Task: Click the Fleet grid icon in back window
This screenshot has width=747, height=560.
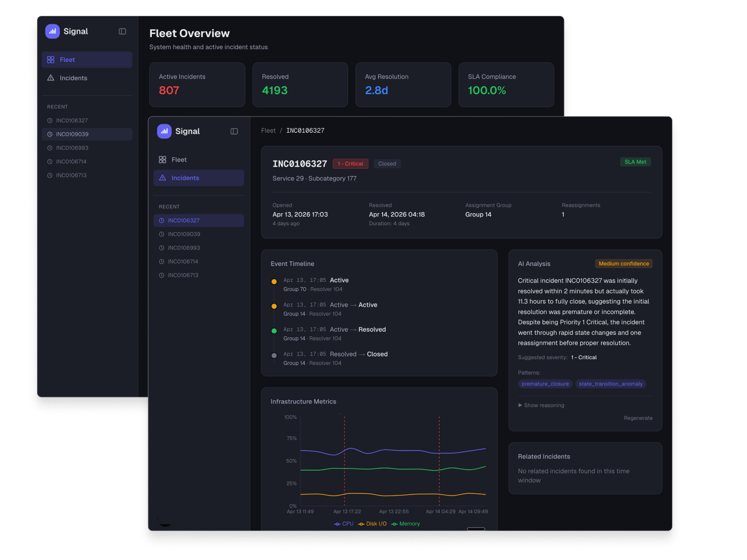Action: [51, 60]
